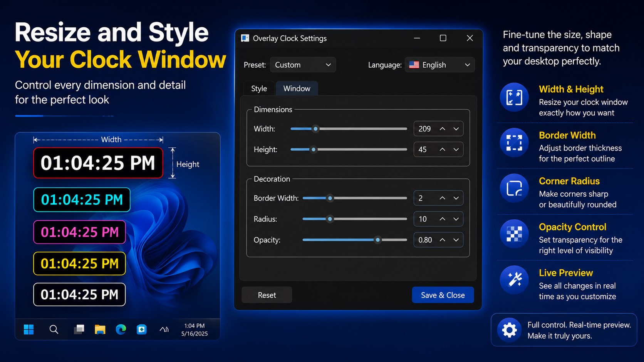
Task: Increase the Border Width value
Action: click(443, 198)
